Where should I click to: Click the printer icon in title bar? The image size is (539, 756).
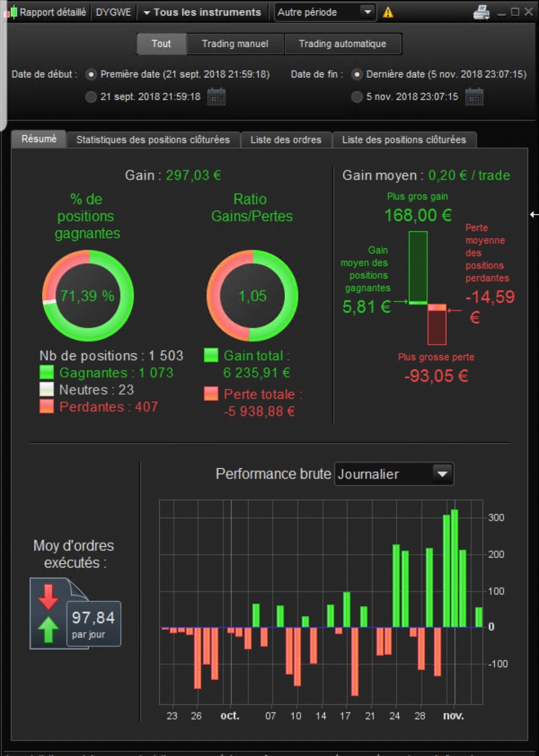pyautogui.click(x=481, y=12)
